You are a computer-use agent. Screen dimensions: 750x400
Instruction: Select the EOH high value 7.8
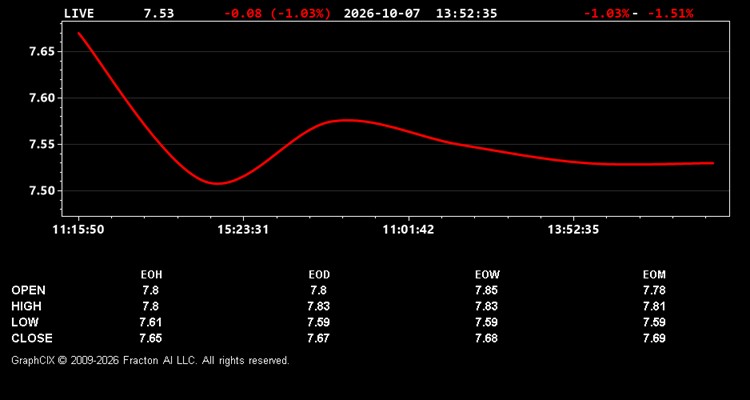pyautogui.click(x=150, y=306)
